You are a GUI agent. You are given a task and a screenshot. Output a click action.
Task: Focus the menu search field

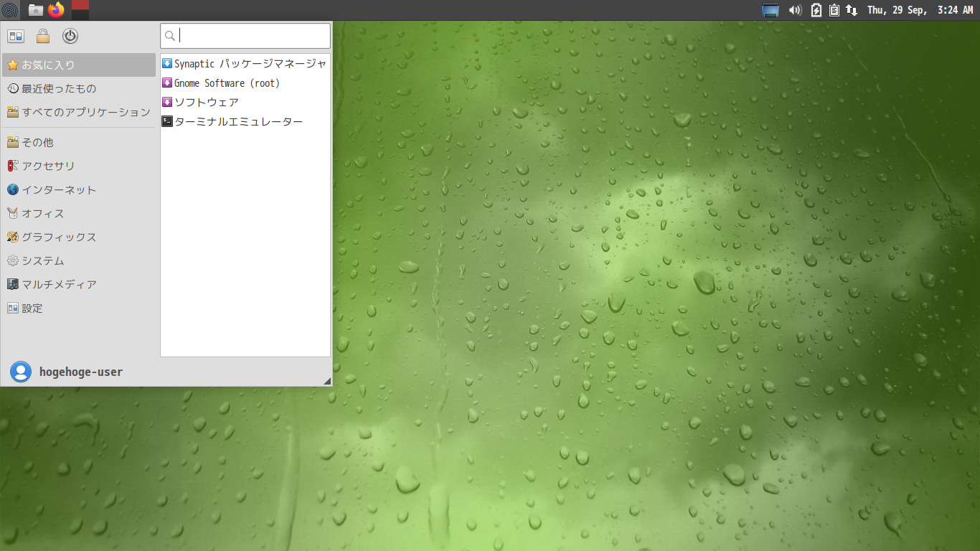click(245, 36)
